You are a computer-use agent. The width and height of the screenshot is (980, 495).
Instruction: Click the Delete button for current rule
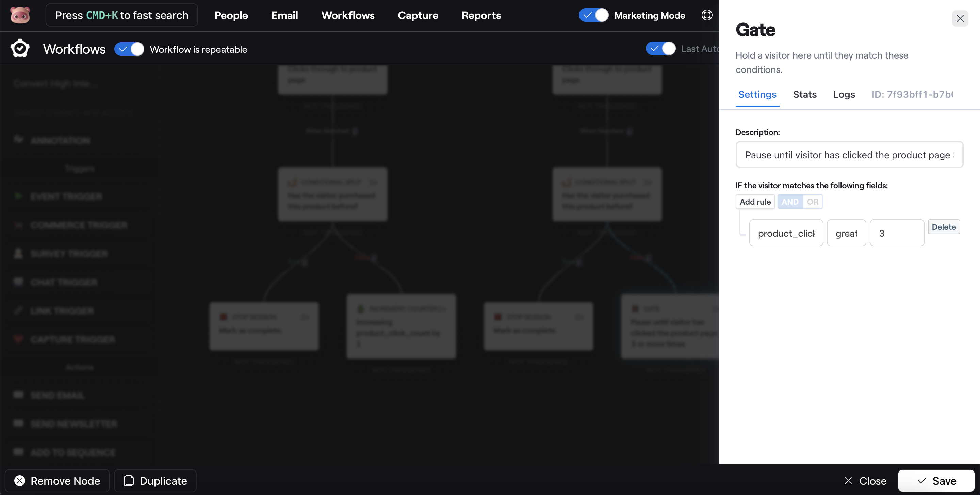pyautogui.click(x=944, y=227)
